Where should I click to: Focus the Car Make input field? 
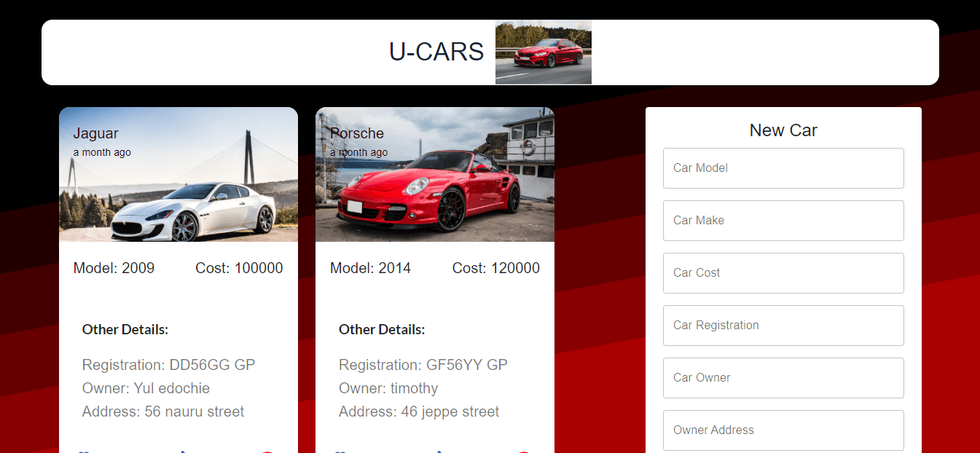[783, 221]
